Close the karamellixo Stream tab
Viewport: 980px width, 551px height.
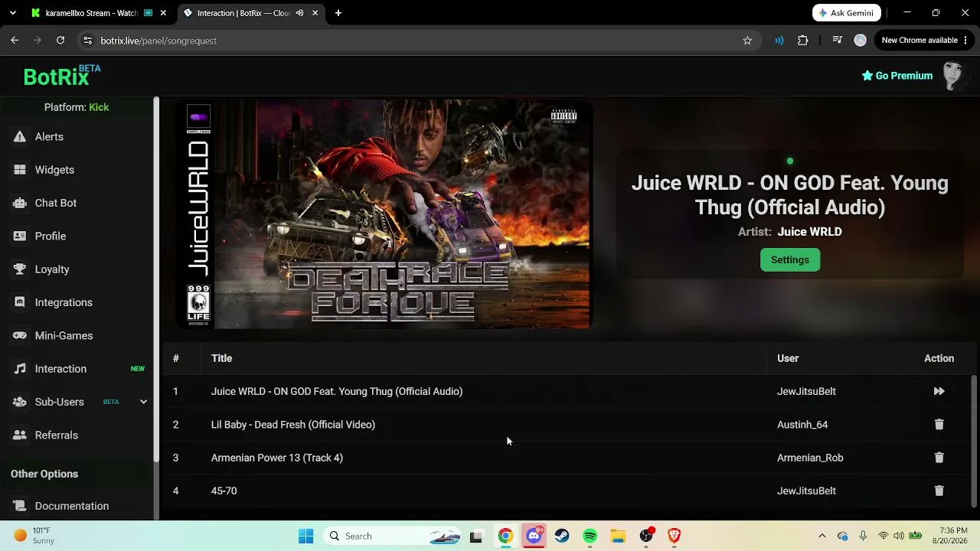pyautogui.click(x=165, y=13)
